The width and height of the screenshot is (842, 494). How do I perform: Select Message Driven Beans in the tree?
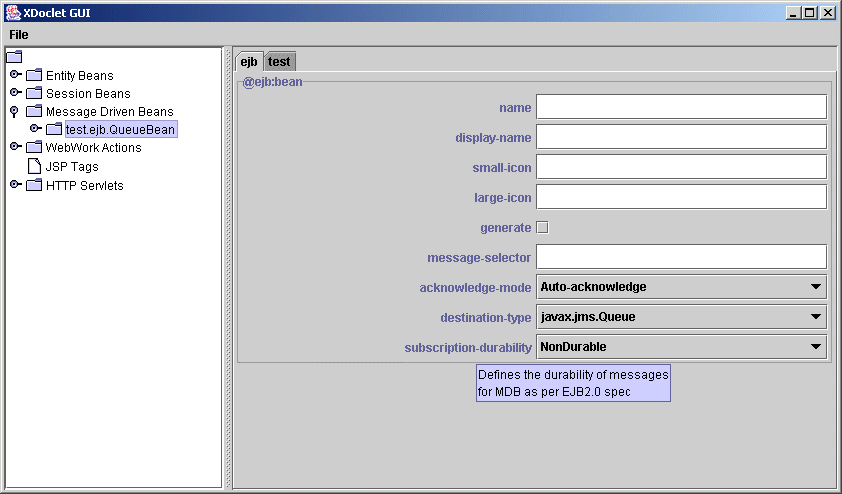[110, 112]
